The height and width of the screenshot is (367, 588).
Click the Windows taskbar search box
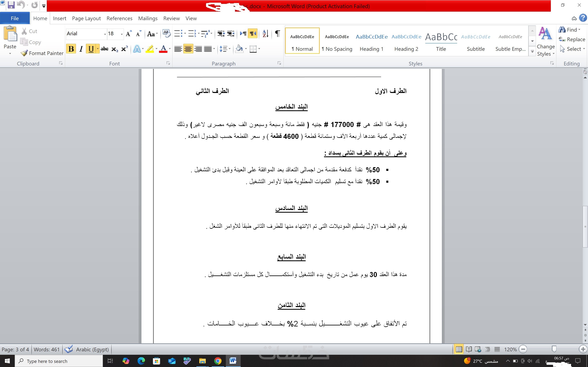coord(58,361)
